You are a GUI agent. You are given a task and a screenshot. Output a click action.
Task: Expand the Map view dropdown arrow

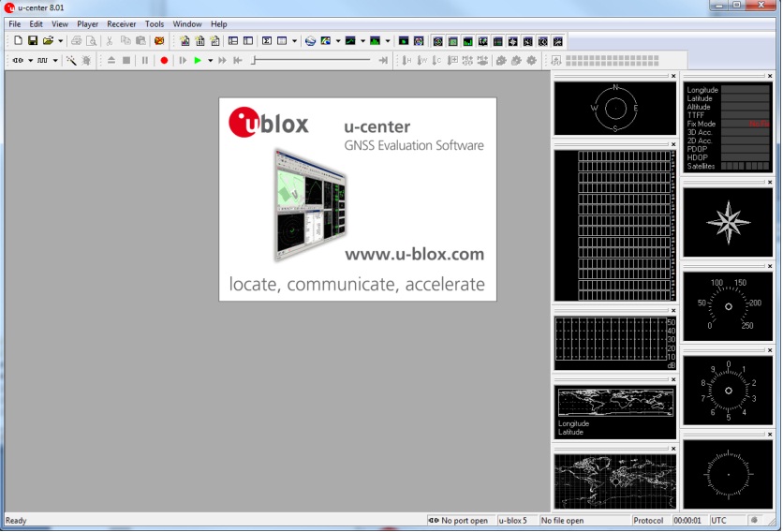(338, 41)
